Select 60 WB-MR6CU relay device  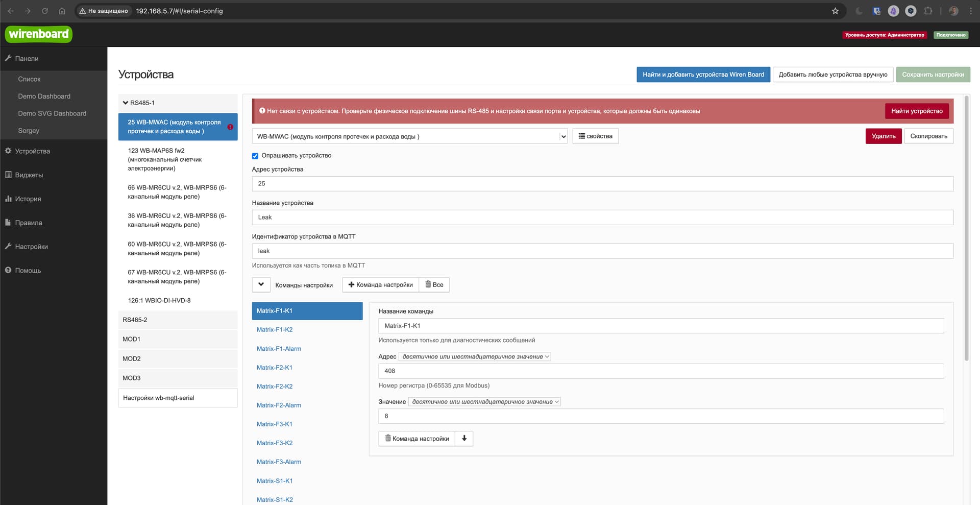click(x=178, y=249)
